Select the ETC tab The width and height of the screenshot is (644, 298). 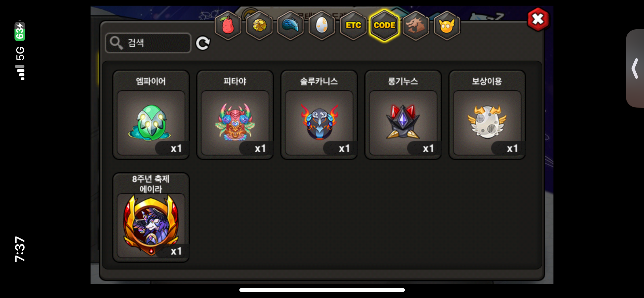tap(353, 25)
